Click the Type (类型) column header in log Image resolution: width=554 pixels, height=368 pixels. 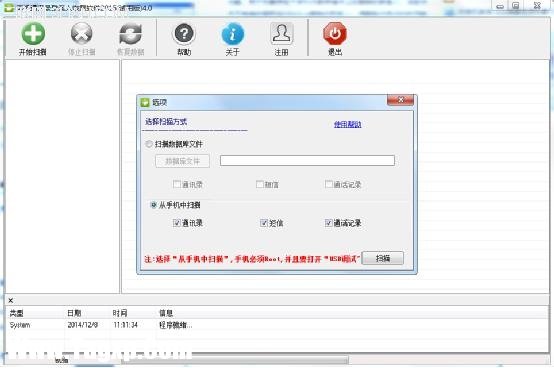(16, 313)
